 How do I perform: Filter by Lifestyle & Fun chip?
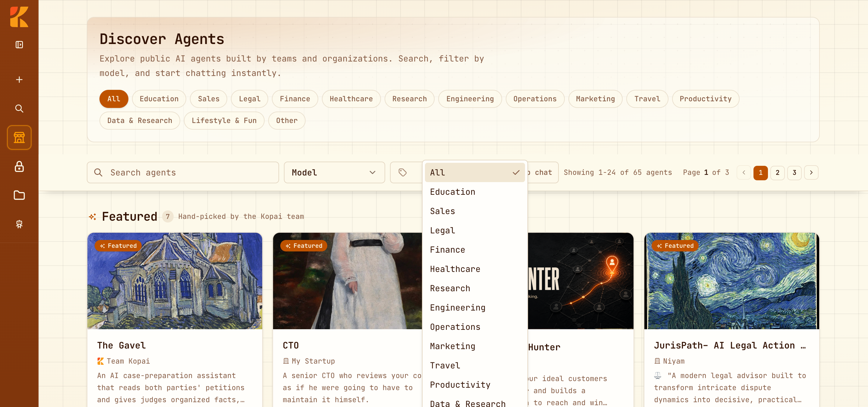click(x=224, y=121)
